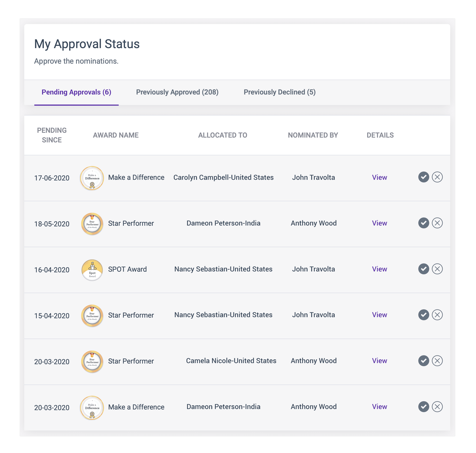476x453 pixels.
Task: Decline the SPOT Award nomination
Action: [437, 269]
